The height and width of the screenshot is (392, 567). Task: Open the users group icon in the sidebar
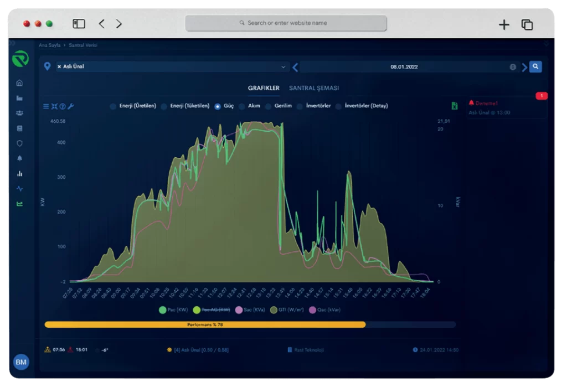pos(19,113)
